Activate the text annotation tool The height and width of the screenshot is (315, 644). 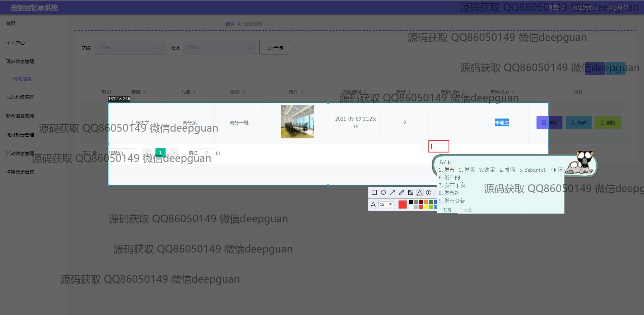pyautogui.click(x=419, y=192)
